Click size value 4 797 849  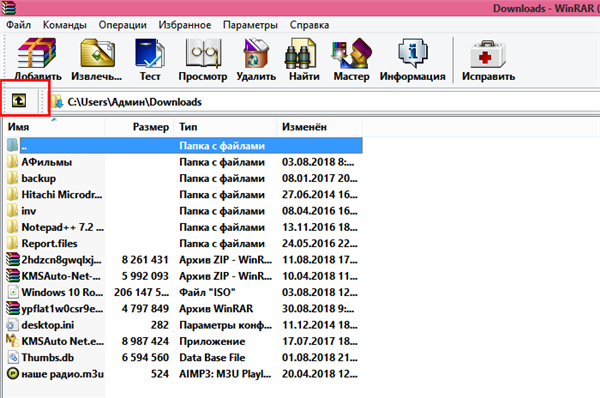(145, 308)
